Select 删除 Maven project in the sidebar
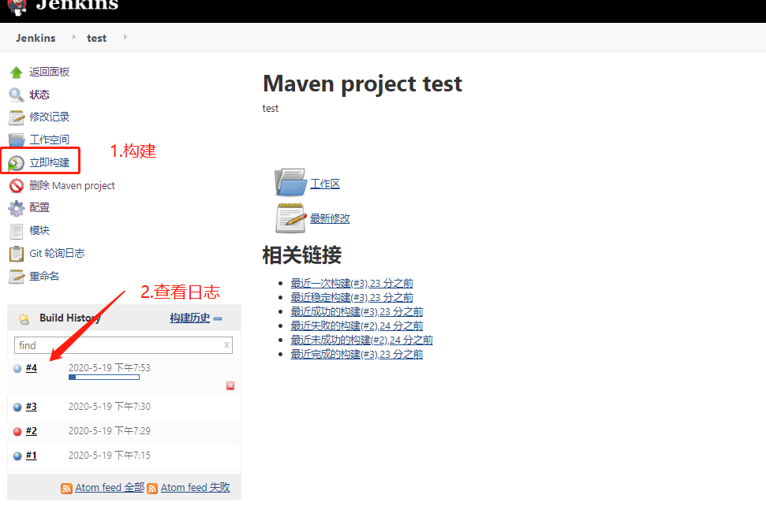 pyautogui.click(x=72, y=185)
